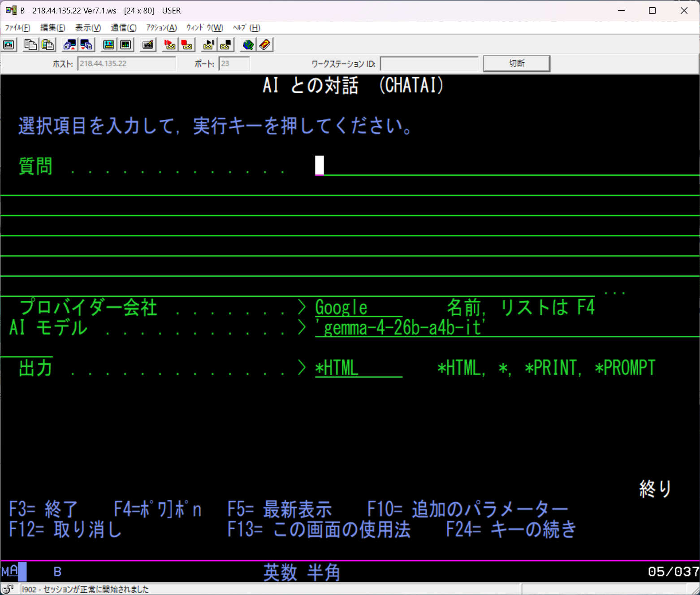Image resolution: width=700 pixels, height=595 pixels.
Task: Click the copy toolbar icon
Action: [x=30, y=45]
